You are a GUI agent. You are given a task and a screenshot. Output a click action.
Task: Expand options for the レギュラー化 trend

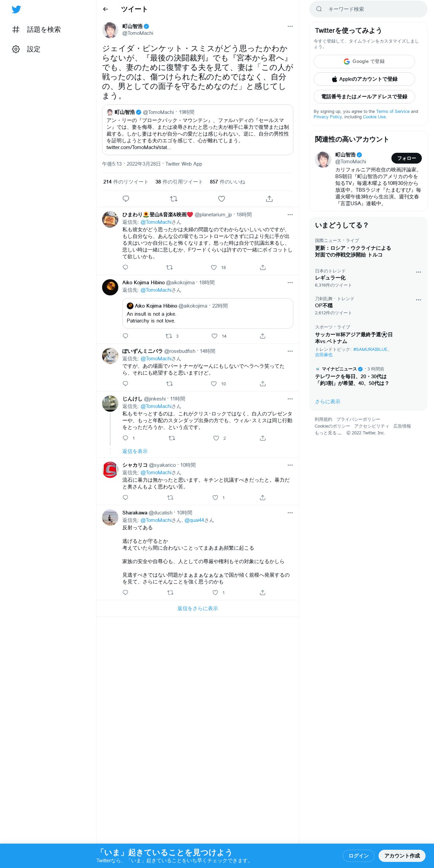coord(418,272)
